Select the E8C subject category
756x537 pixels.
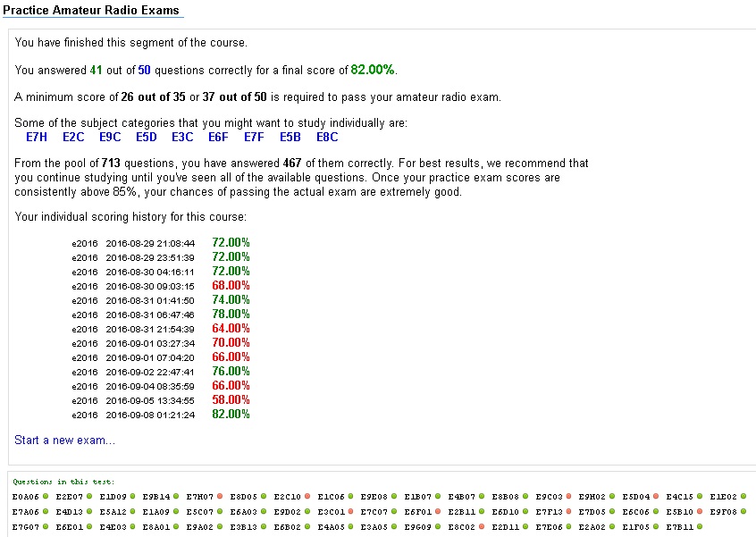tap(327, 138)
